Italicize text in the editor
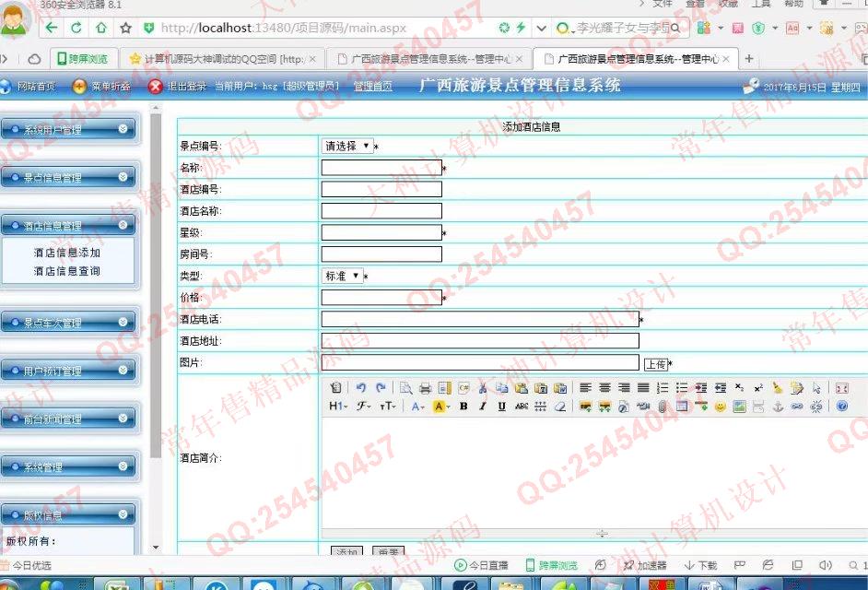 pyautogui.click(x=483, y=406)
